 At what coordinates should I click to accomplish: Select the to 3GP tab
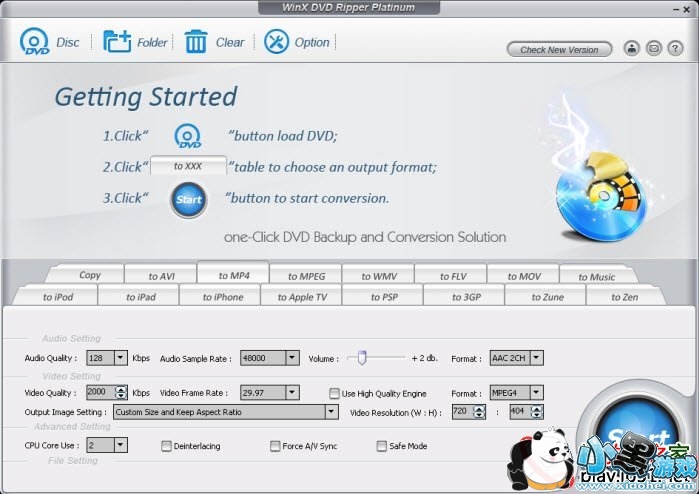pyautogui.click(x=466, y=296)
